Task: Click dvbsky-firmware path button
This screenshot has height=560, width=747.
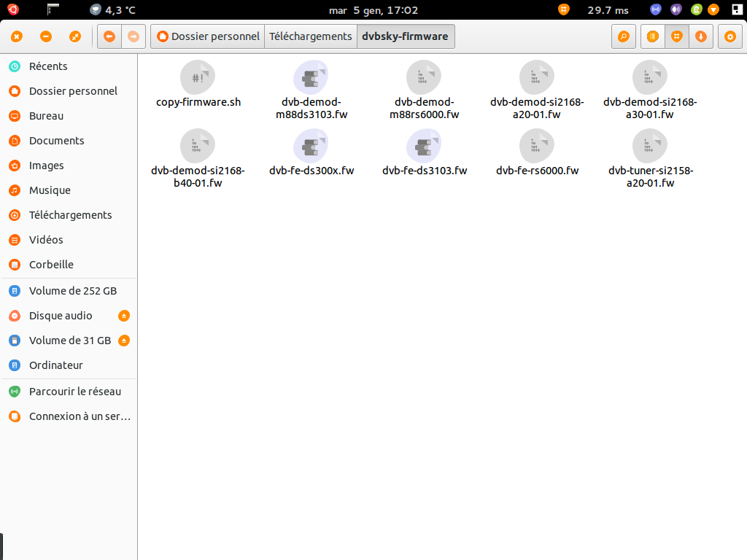Action: click(406, 36)
